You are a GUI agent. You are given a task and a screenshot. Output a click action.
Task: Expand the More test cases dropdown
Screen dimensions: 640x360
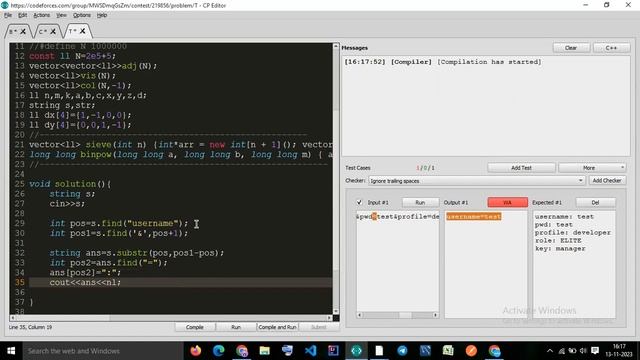click(x=591, y=168)
